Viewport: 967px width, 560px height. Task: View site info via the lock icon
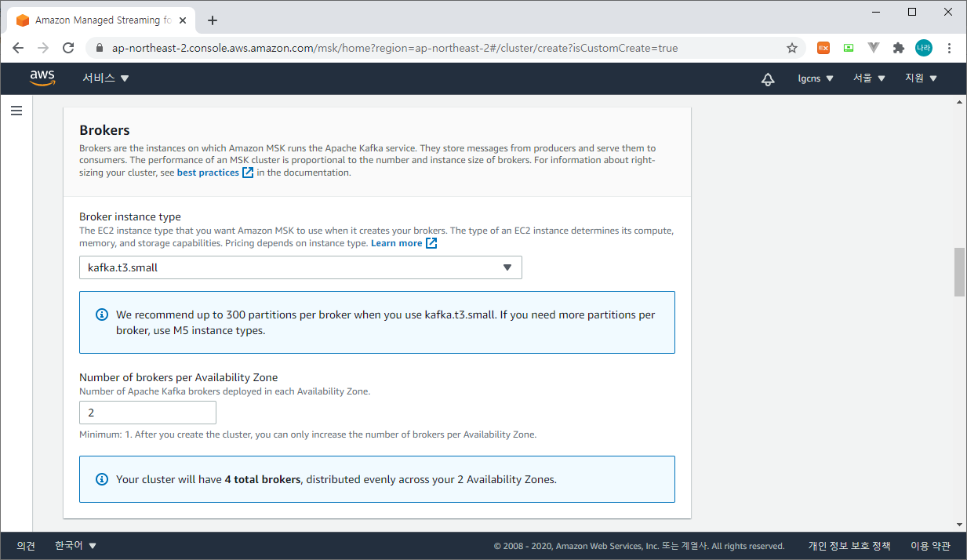[x=99, y=48]
